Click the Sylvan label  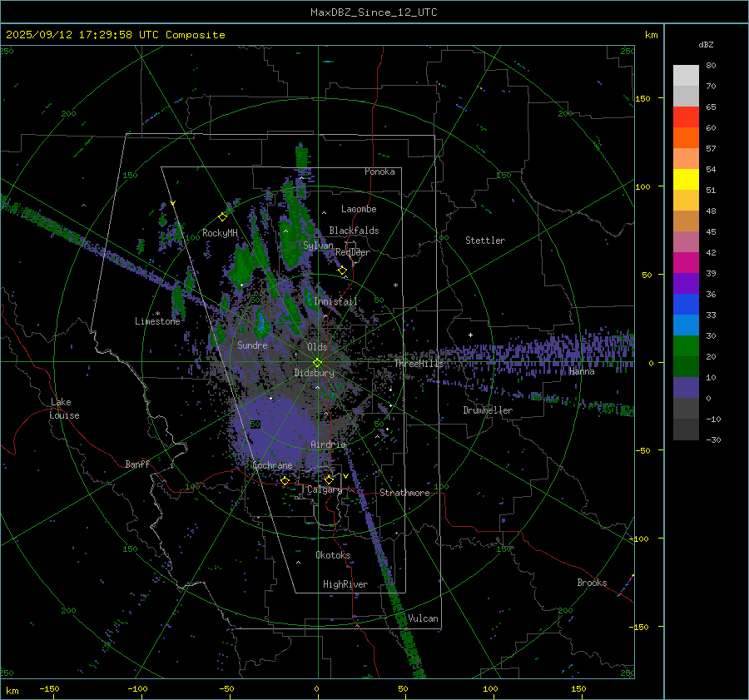click(x=318, y=246)
